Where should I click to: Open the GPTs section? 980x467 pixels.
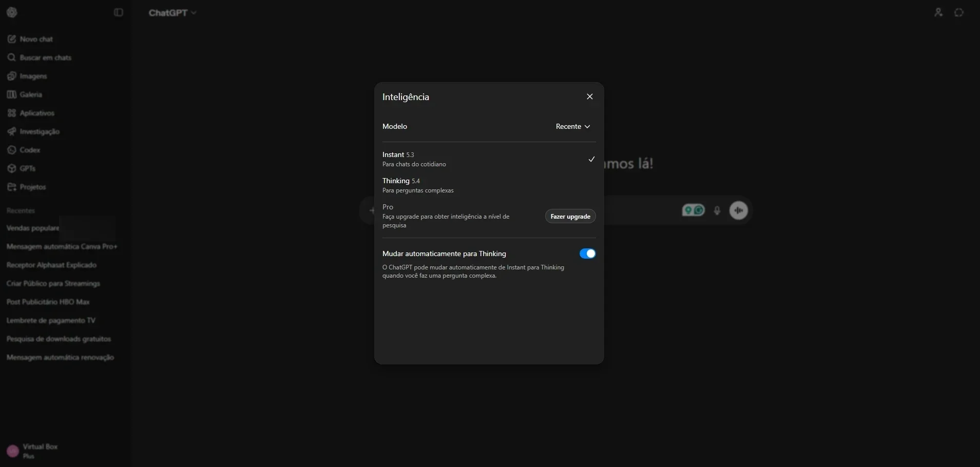click(21, 168)
